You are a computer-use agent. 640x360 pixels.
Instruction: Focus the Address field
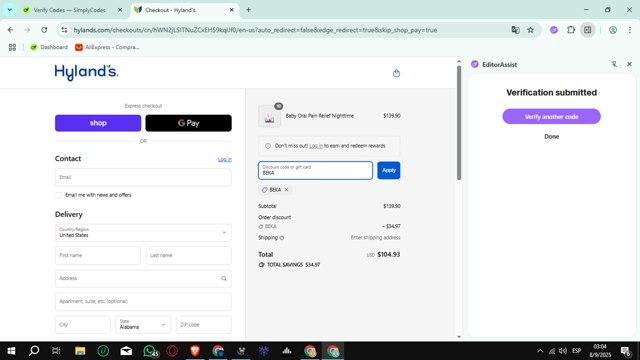click(143, 278)
